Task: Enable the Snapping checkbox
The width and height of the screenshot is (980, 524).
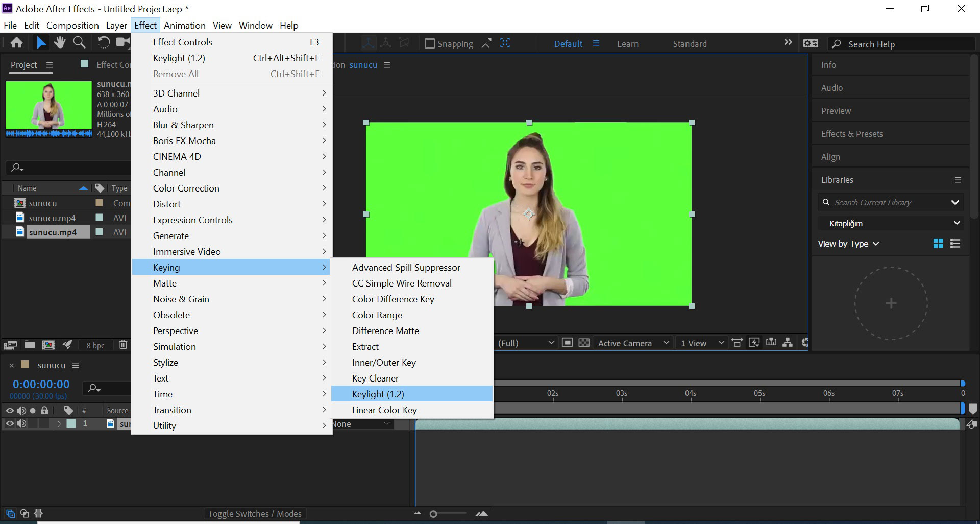Action: pyautogui.click(x=430, y=44)
